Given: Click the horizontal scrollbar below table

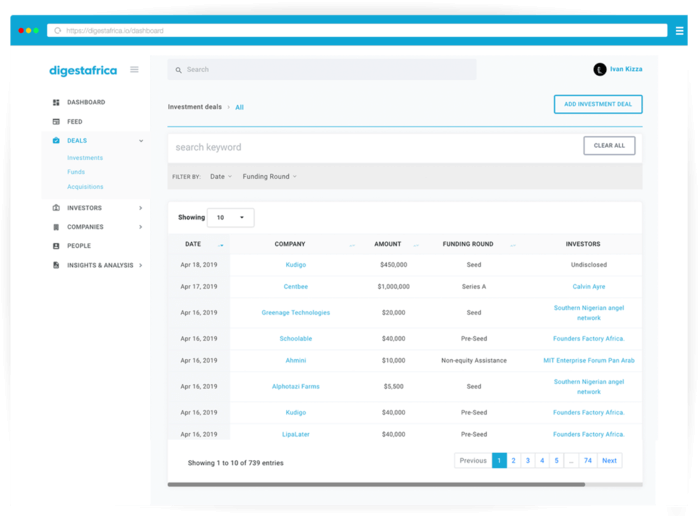Looking at the screenshot, I should click(x=376, y=484).
